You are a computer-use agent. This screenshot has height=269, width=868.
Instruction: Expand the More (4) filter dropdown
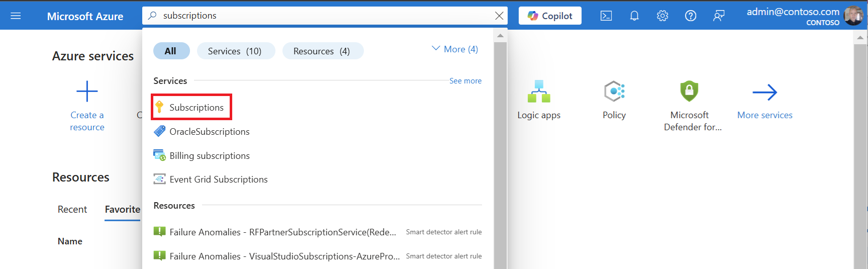tap(455, 49)
